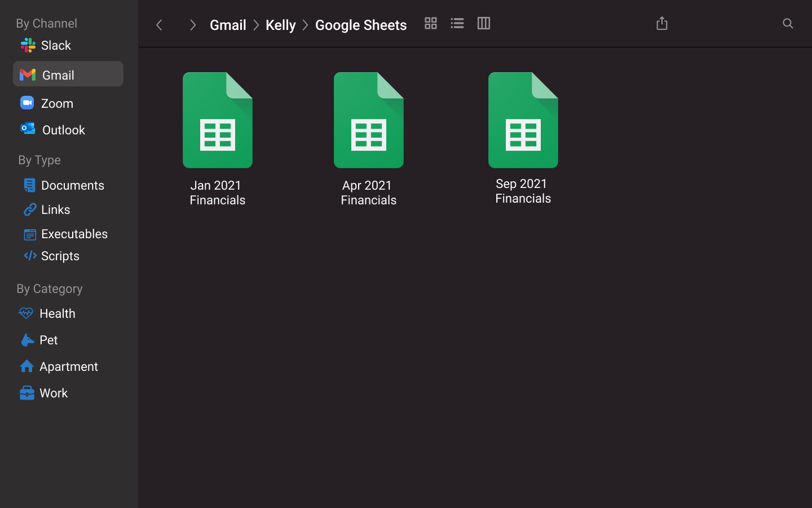Click the Pet dog icon
This screenshot has width=812, height=508.
[27, 340]
